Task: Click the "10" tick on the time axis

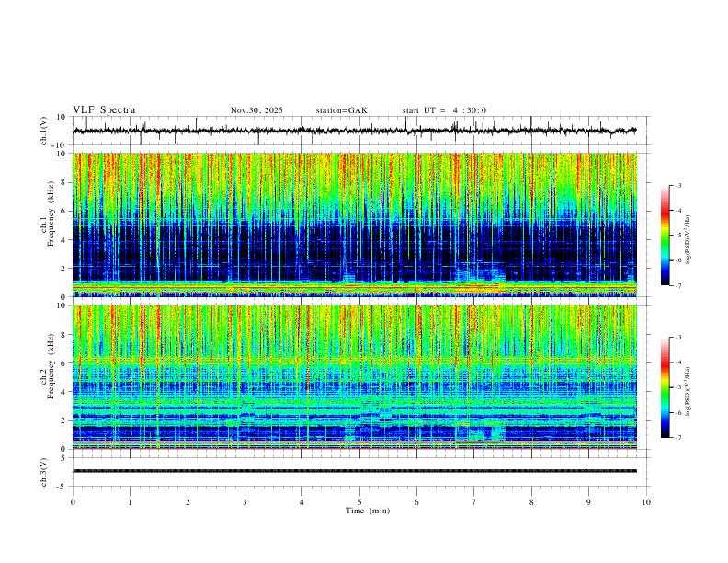Action: click(646, 502)
